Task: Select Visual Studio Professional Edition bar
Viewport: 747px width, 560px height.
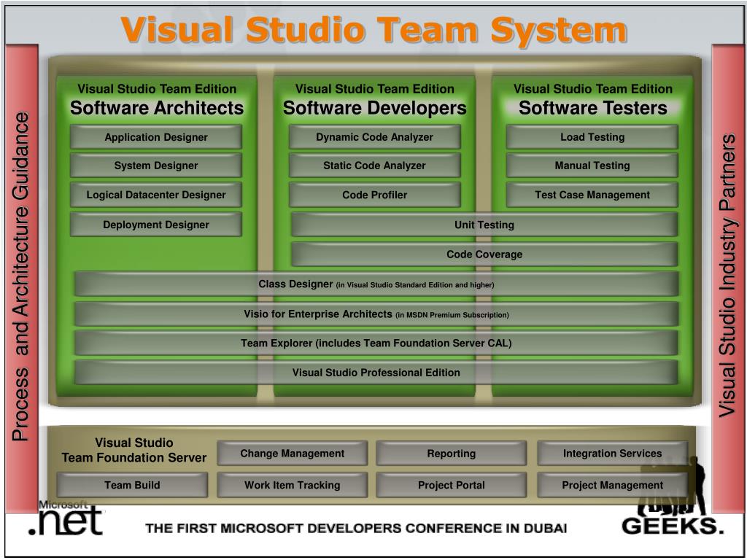Action: pyautogui.click(x=376, y=373)
